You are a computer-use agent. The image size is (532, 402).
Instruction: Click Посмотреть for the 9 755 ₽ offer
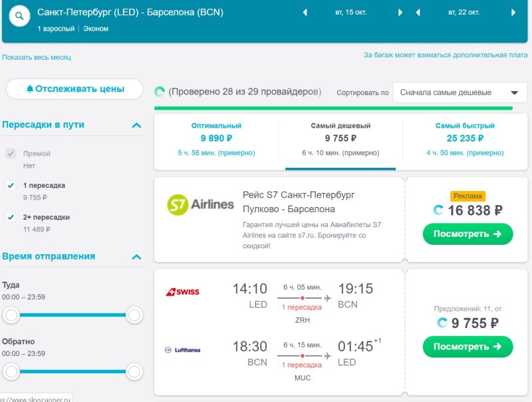point(467,347)
